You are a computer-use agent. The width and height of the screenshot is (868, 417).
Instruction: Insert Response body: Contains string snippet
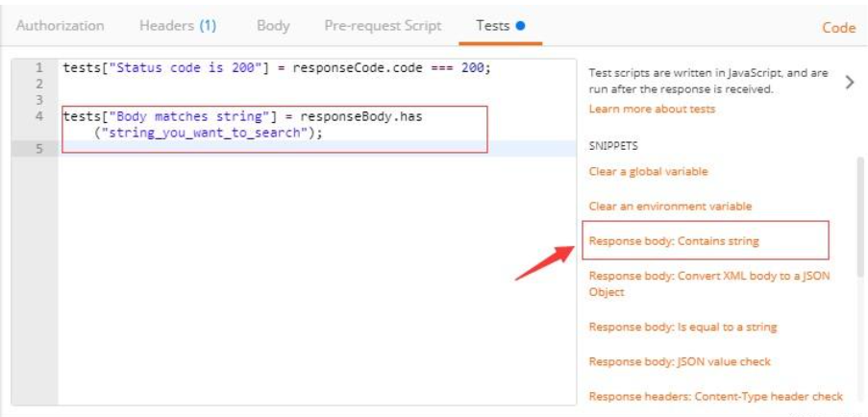(674, 241)
